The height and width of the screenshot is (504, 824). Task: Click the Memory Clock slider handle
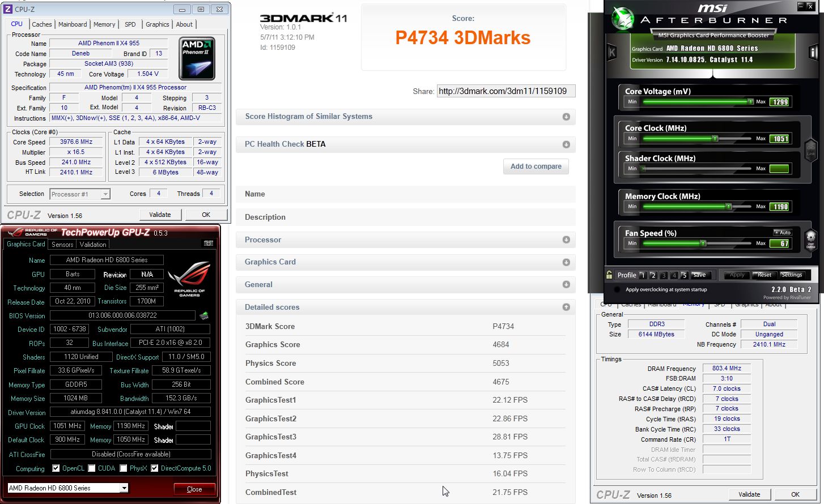729,207
